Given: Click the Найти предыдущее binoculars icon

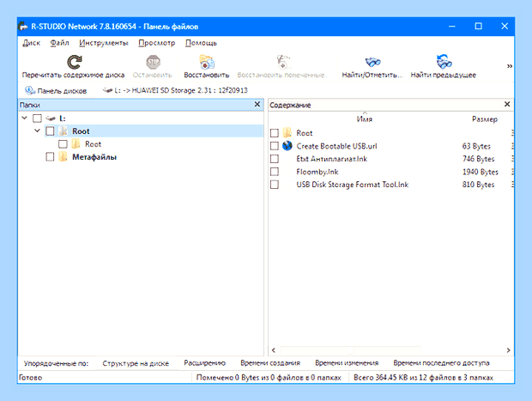Looking at the screenshot, I should point(444,62).
